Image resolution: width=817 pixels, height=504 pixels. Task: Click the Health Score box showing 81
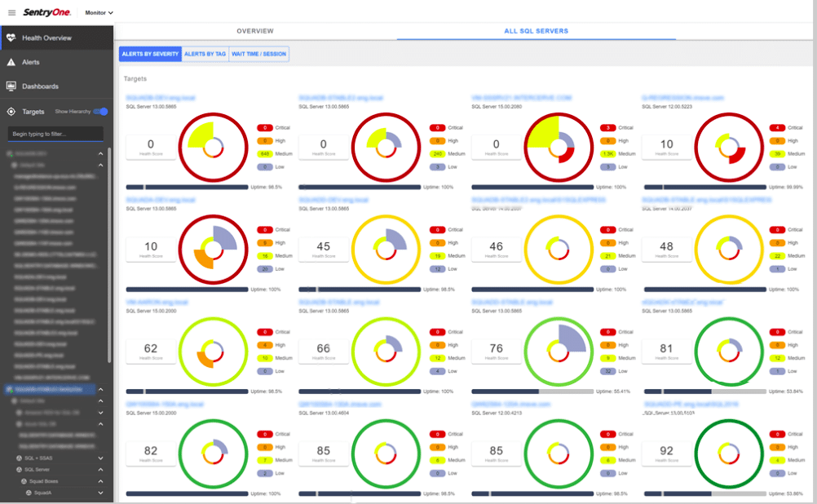(666, 351)
